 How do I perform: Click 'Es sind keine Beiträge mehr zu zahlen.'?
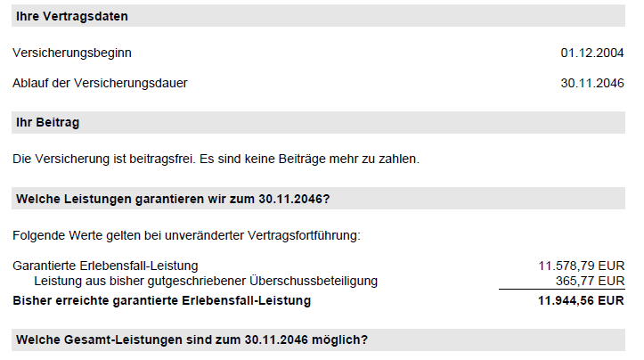pos(316,160)
